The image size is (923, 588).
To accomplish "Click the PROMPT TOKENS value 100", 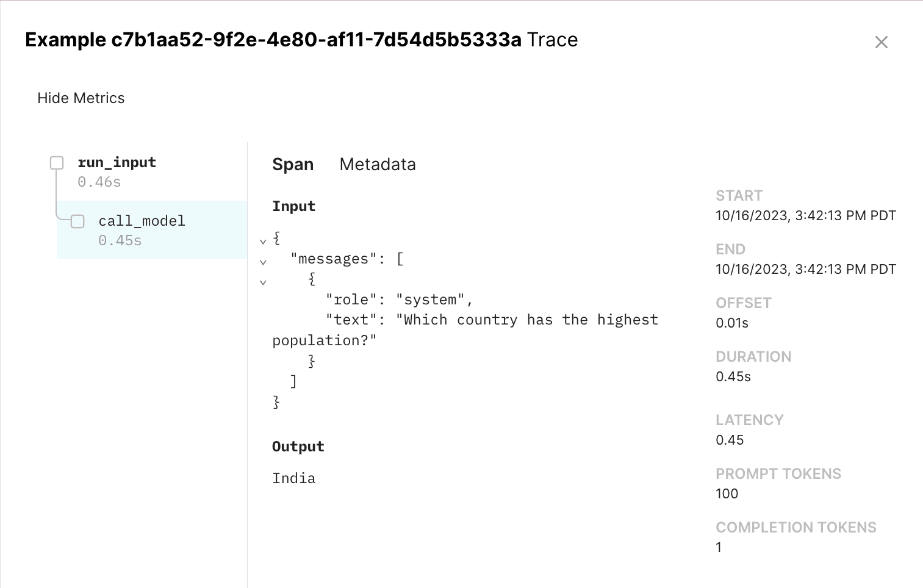I will (727, 494).
